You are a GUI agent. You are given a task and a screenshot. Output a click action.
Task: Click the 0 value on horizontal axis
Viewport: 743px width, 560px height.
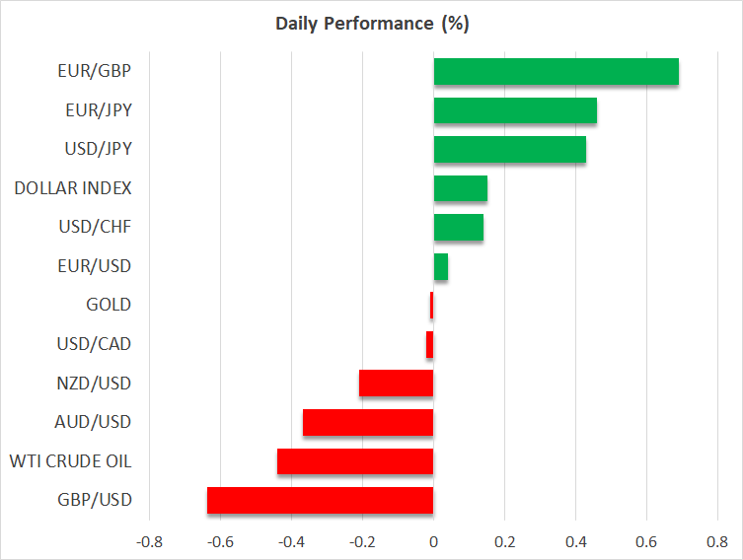pyautogui.click(x=433, y=541)
